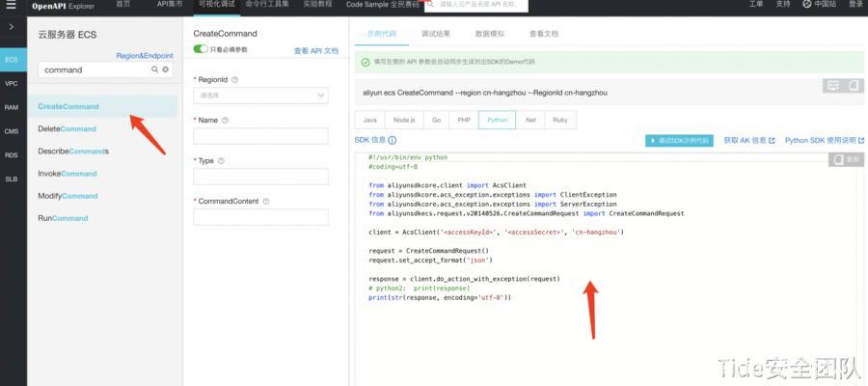Open the 获取 AK 信息 link
This screenshot has height=386, width=868.
(749, 141)
